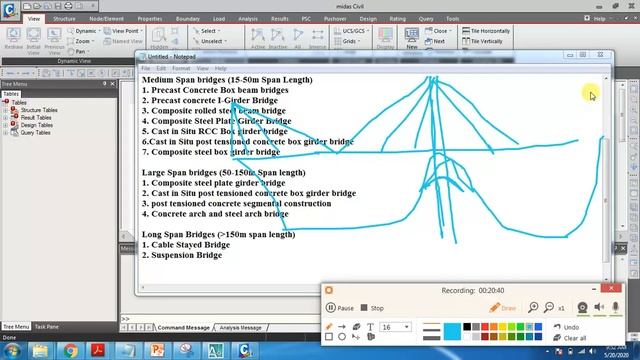Open Google Chrome from the taskbar
Image resolution: width=640 pixels, height=360 pixels.
coord(70,351)
